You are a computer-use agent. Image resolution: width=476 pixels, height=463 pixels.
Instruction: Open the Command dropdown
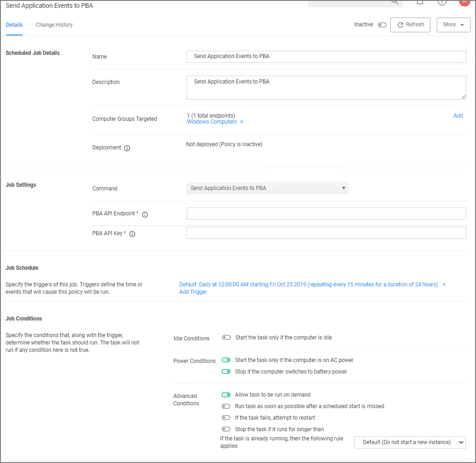click(267, 188)
